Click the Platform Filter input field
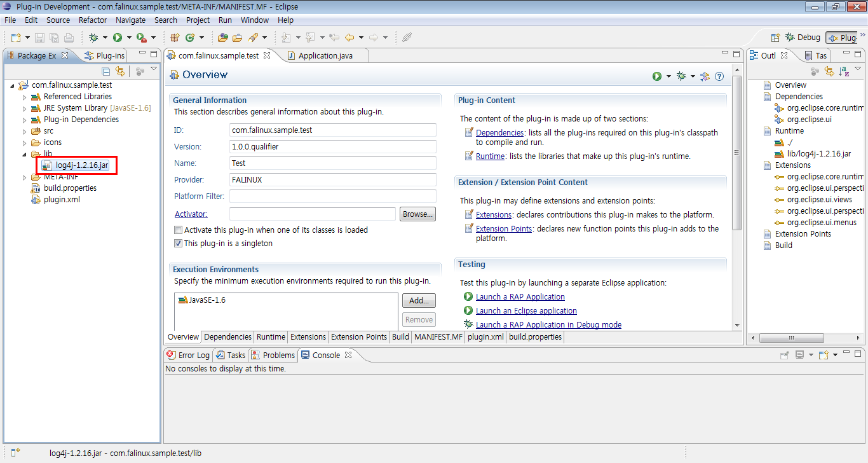868x463 pixels. pos(333,197)
